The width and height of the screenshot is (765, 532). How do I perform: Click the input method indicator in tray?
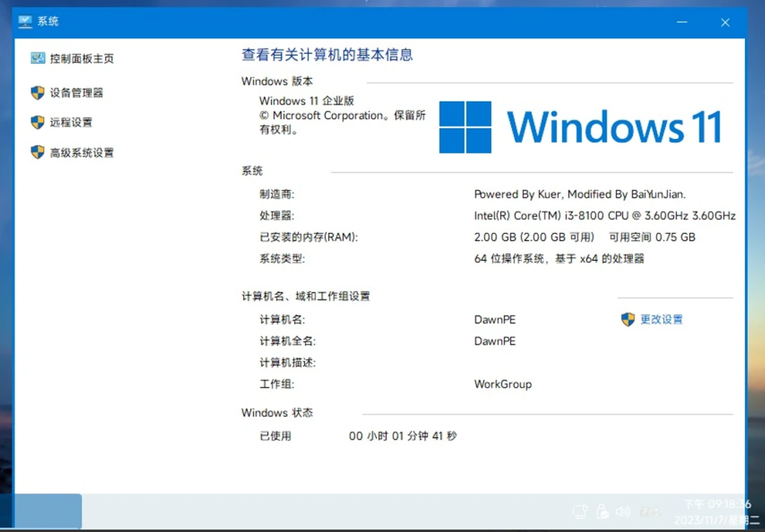651,512
